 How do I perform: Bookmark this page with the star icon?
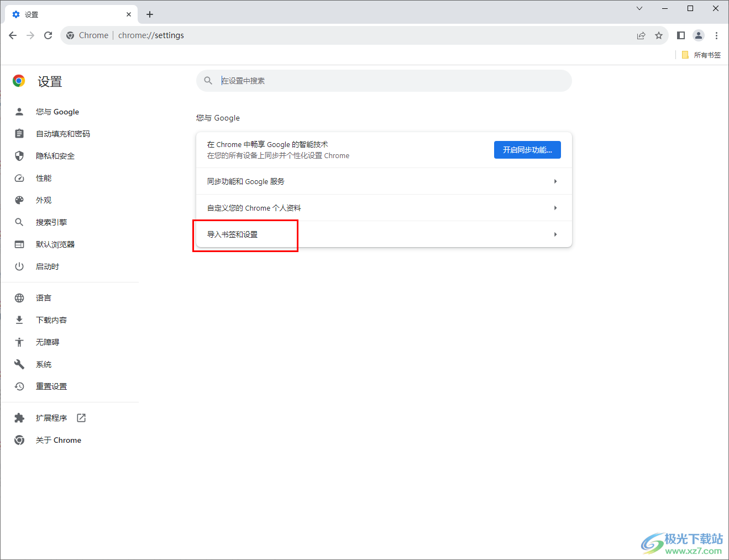[x=659, y=35]
